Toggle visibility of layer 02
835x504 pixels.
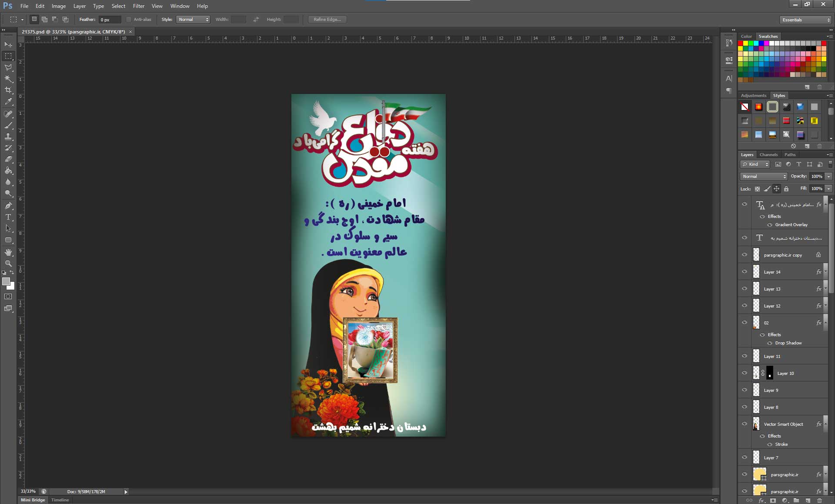pyautogui.click(x=745, y=323)
